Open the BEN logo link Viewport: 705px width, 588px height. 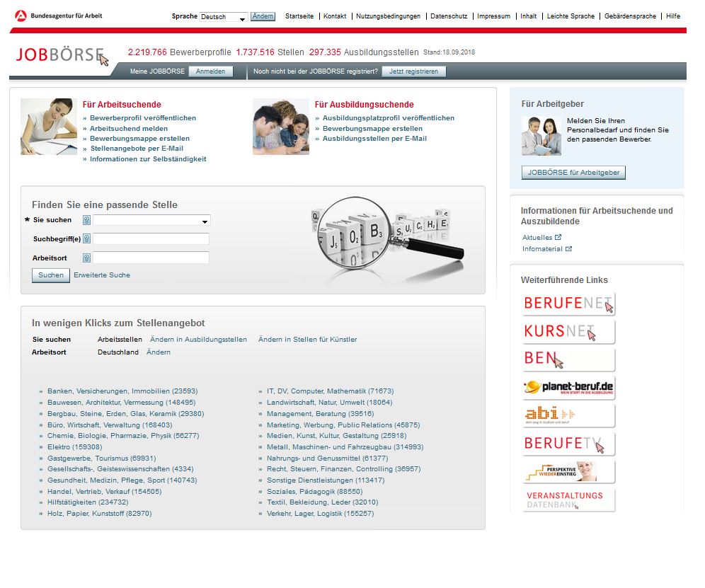tap(569, 359)
